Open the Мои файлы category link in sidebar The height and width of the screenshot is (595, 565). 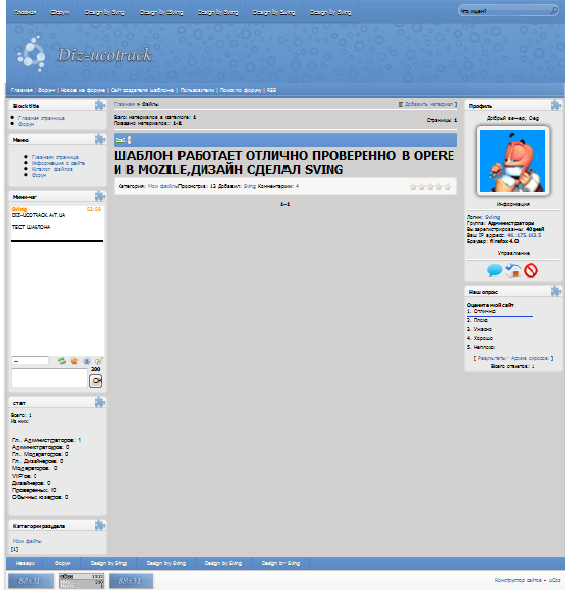[27, 541]
